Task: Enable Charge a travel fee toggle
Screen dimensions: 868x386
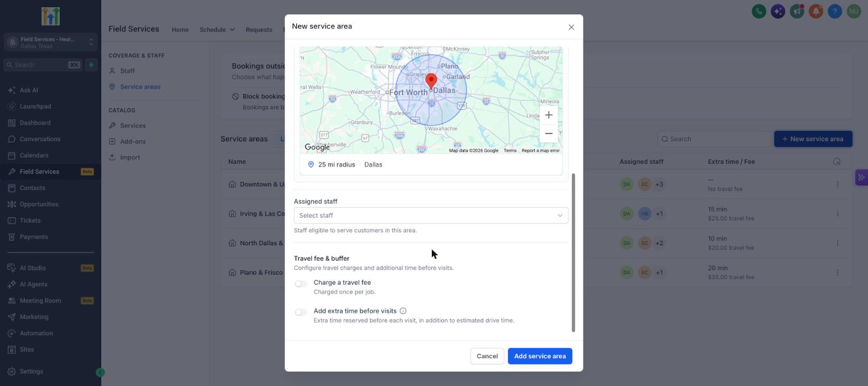Action: [x=301, y=284]
